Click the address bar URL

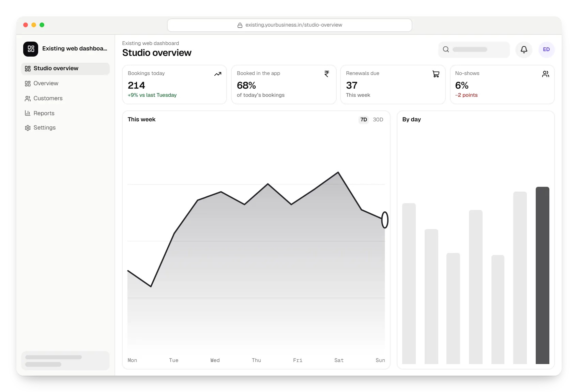coord(294,25)
